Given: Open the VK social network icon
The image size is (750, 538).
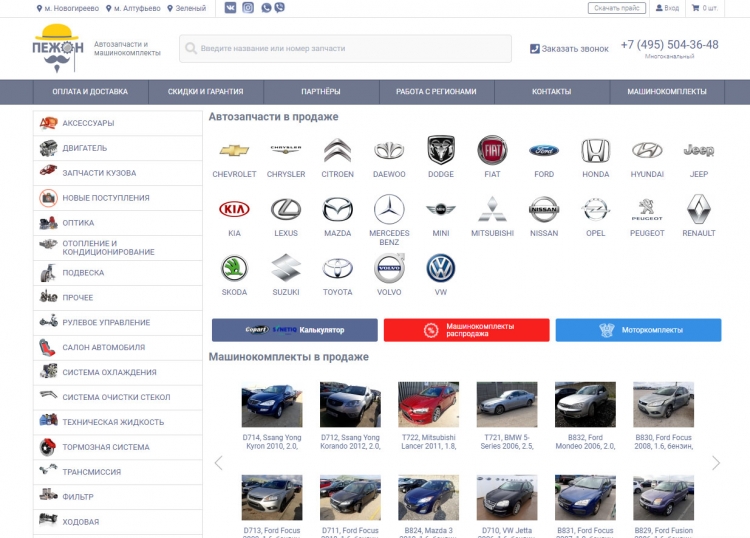Looking at the screenshot, I should [x=230, y=8].
